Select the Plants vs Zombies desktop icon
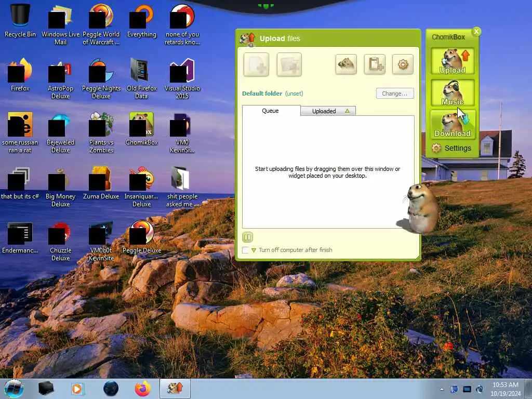Viewport: 532px width, 399px height. pos(101,133)
